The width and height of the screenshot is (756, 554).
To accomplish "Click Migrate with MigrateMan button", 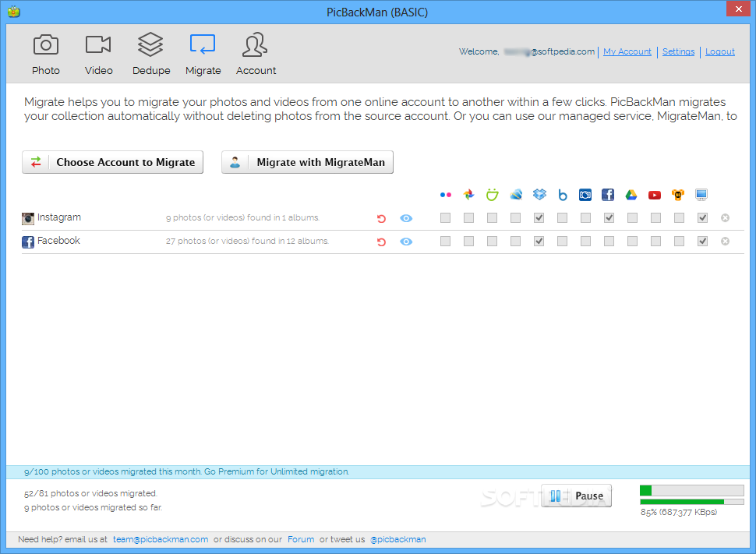I will [x=308, y=162].
